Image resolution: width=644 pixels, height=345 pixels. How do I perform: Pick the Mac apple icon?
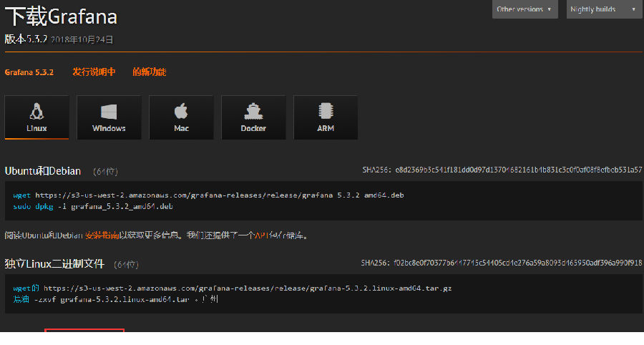pyautogui.click(x=181, y=111)
